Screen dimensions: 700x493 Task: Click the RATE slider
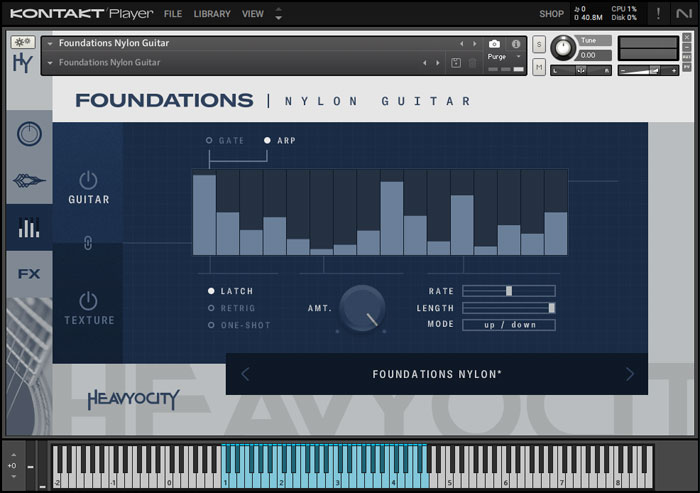[x=509, y=291]
